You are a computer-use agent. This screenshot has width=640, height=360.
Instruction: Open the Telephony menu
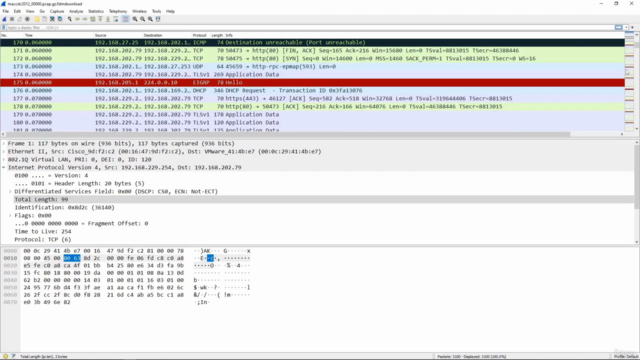[x=118, y=11]
